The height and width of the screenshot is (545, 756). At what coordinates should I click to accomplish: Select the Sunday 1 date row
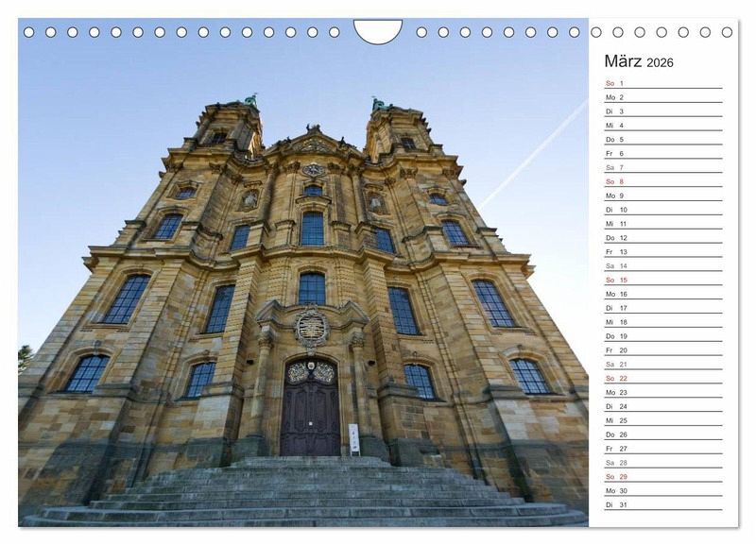click(x=662, y=83)
